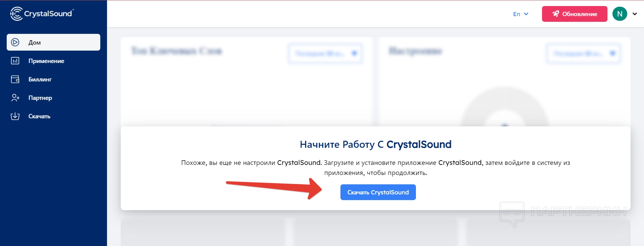Viewport: 644px width, 246px height.
Task: Click the CrystalSound logo icon
Action: click(16, 14)
